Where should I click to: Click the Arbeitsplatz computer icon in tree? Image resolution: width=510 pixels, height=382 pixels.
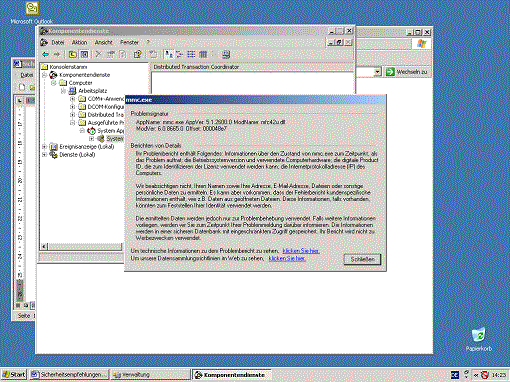[x=72, y=91]
